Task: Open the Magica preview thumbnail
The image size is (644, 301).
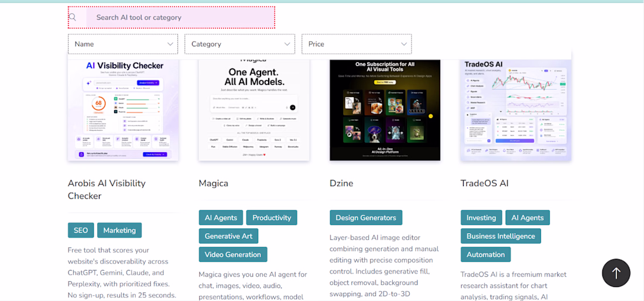Action: pos(254,109)
